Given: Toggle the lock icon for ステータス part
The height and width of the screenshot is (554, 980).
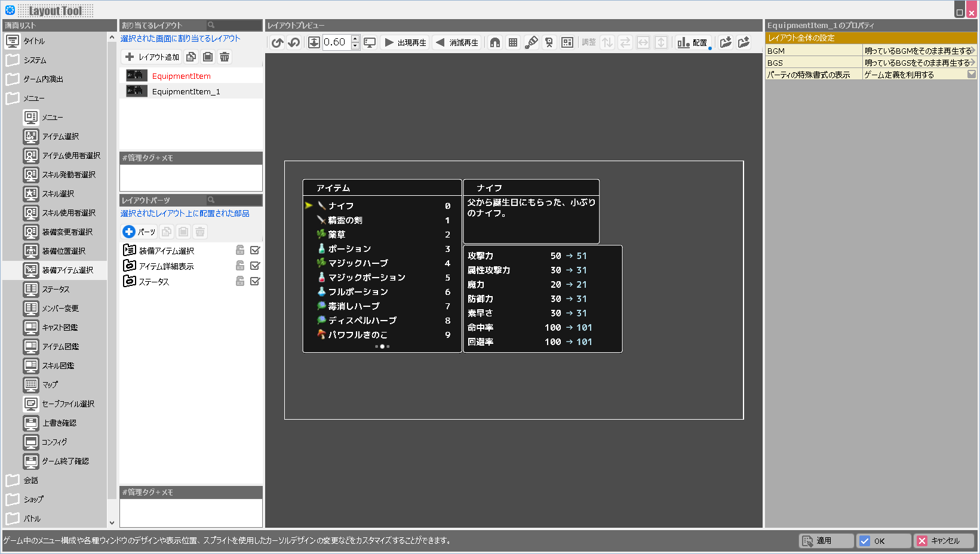Looking at the screenshot, I should tap(240, 282).
